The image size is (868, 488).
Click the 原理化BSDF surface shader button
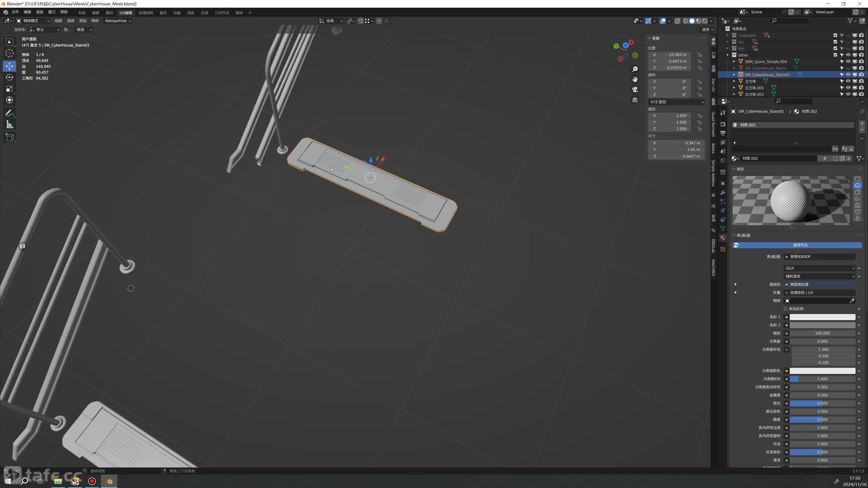pyautogui.click(x=820, y=257)
